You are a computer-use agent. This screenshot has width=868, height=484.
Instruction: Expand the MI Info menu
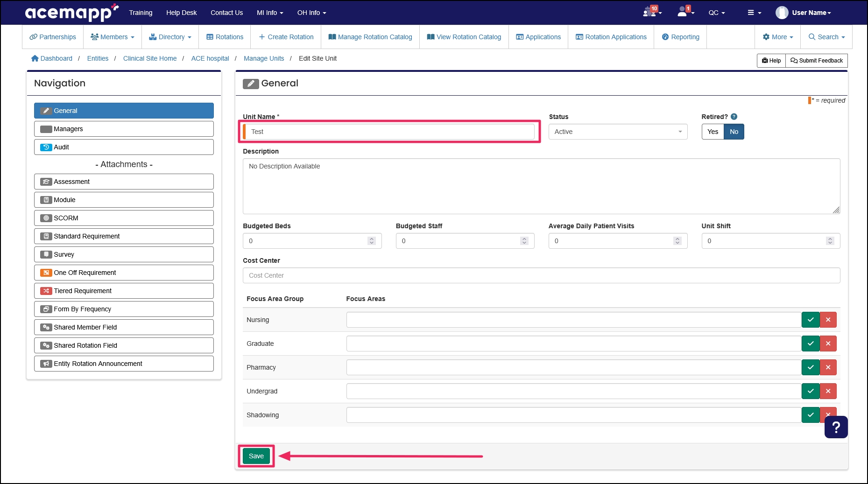270,13
